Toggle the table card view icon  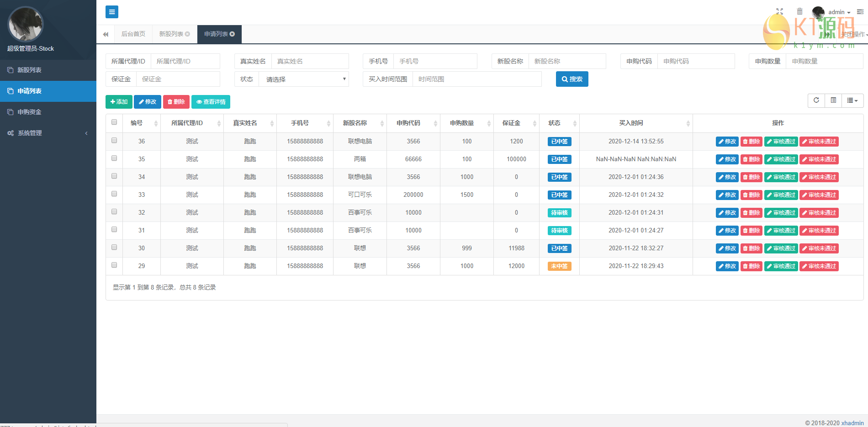pos(833,100)
